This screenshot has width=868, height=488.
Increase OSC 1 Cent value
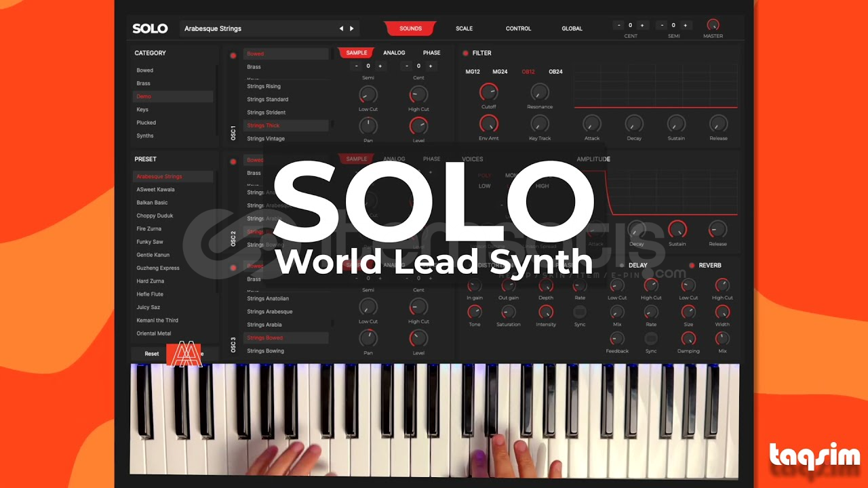(x=430, y=66)
